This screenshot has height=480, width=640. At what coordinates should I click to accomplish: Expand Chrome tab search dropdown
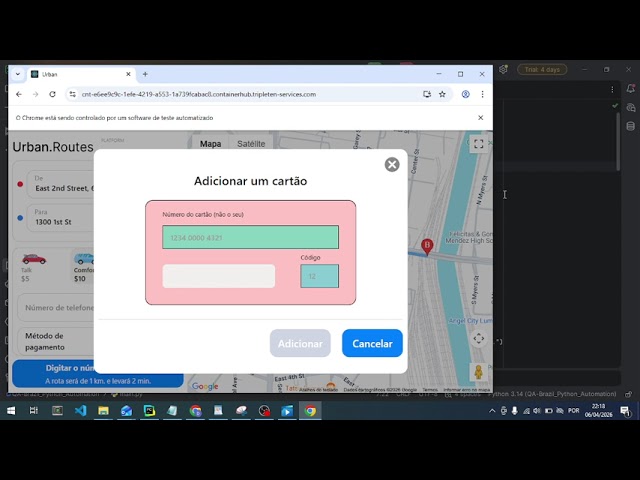click(18, 74)
